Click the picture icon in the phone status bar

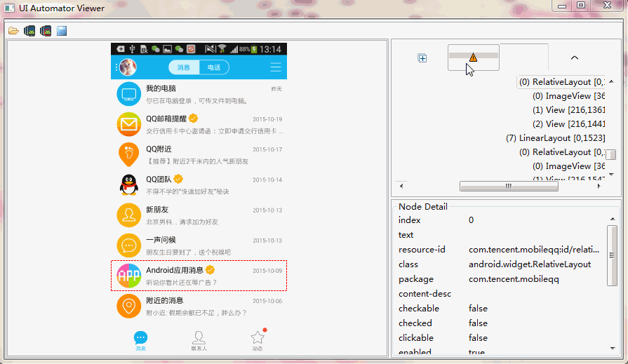168,49
